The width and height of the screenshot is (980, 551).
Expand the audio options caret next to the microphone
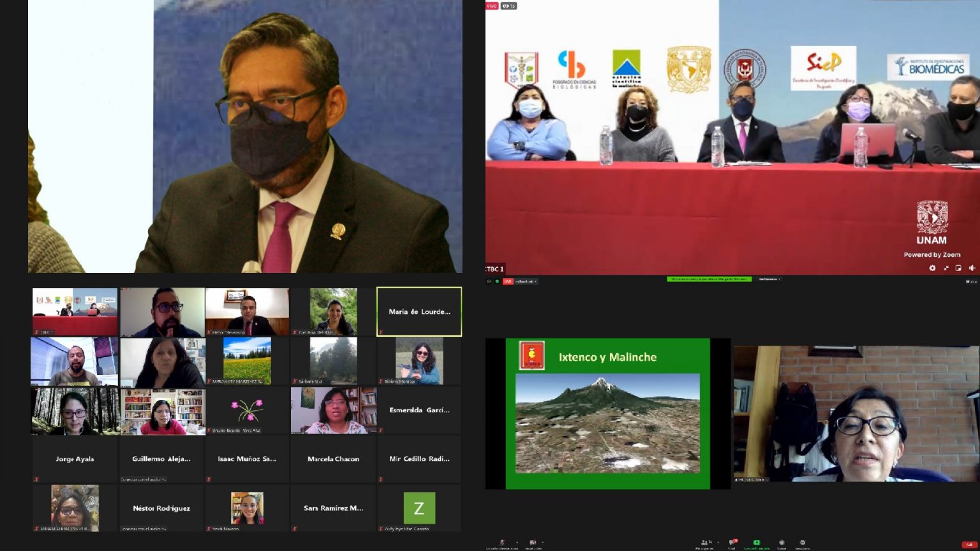[517, 541]
